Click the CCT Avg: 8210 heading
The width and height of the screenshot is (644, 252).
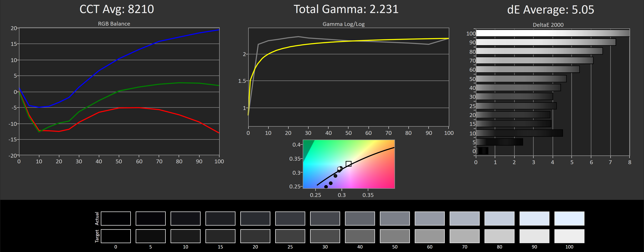117,9
